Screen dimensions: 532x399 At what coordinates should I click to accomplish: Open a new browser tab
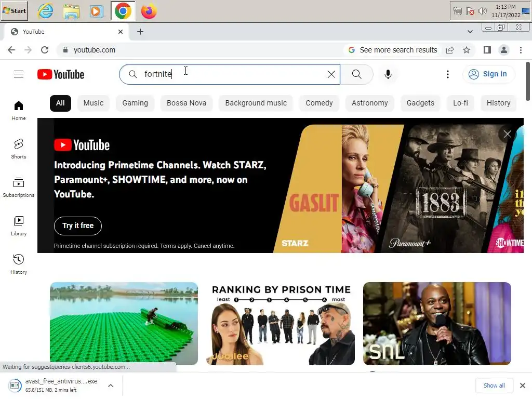[x=140, y=32]
